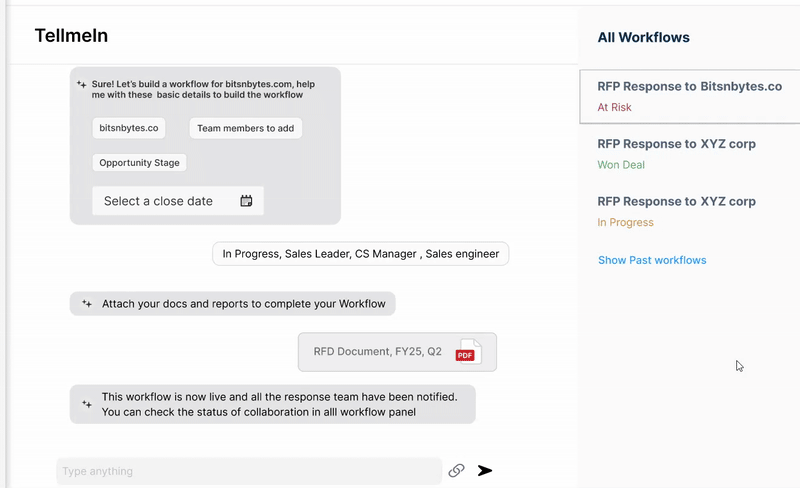Click the 'In Progress, Sales Leader, CS Manager' message
Screen dimensions: 800x488
coord(361,254)
